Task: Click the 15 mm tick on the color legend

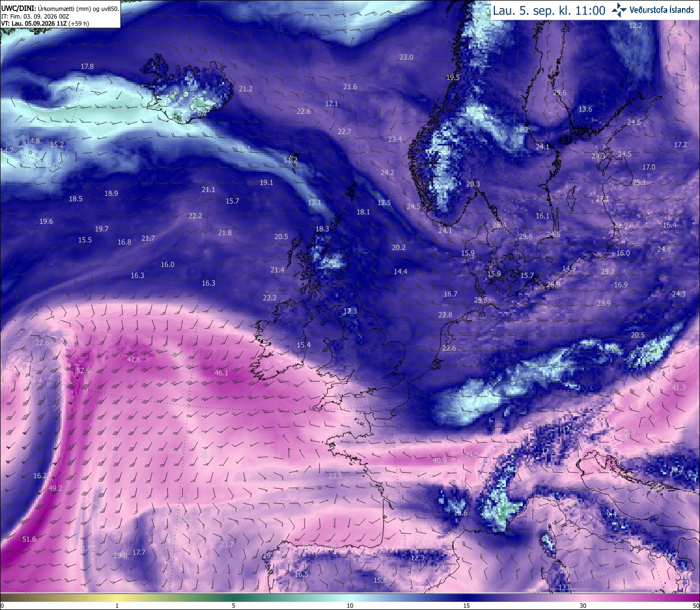Action: (x=466, y=606)
